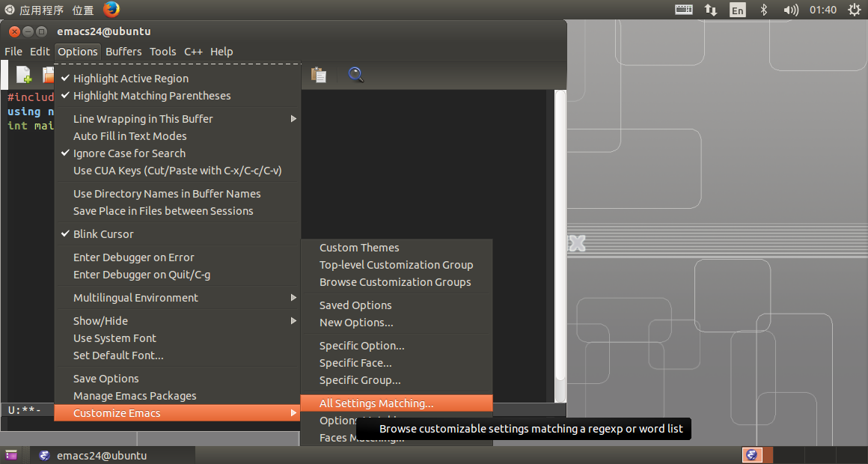Choose New Options...
Viewport: 868px width, 464px height.
tap(397, 323)
